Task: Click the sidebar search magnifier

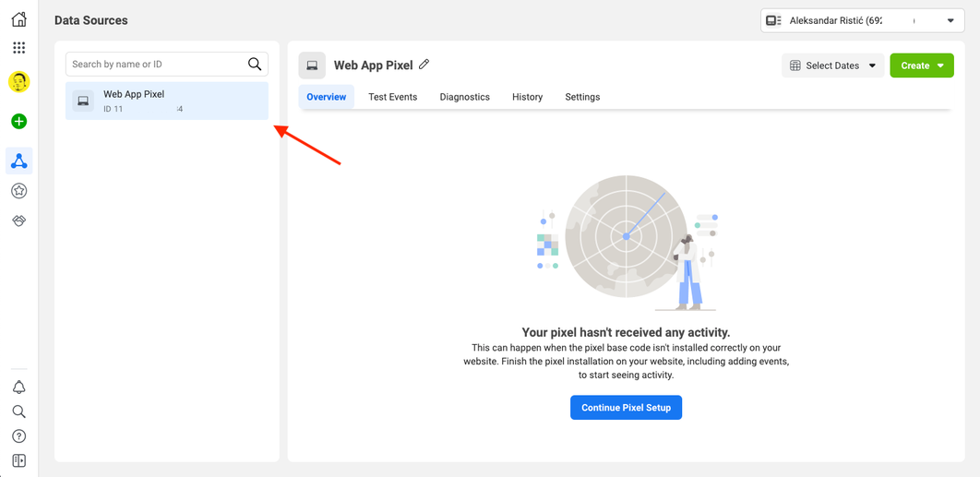Action: (x=18, y=411)
